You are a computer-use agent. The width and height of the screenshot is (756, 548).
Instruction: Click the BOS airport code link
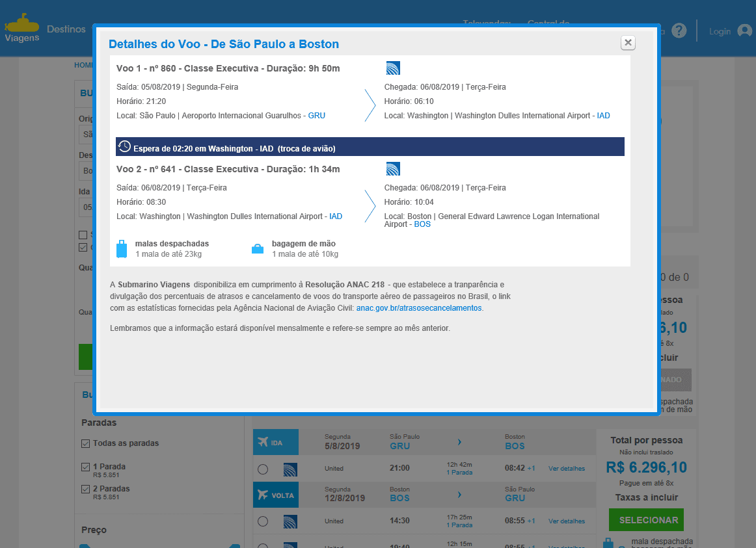pyautogui.click(x=422, y=224)
